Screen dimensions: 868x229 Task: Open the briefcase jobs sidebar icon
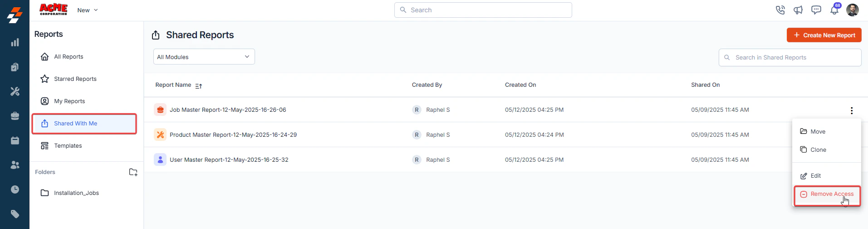coord(15,116)
